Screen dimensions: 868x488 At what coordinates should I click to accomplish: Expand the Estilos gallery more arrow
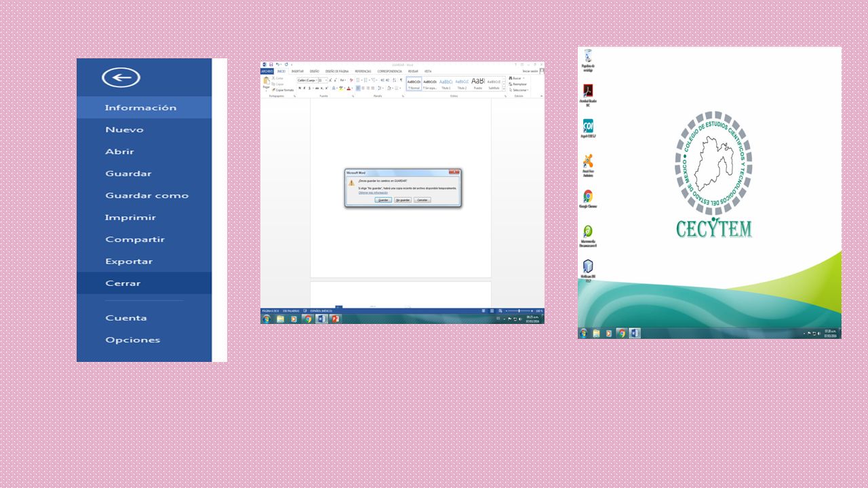pyautogui.click(x=504, y=89)
